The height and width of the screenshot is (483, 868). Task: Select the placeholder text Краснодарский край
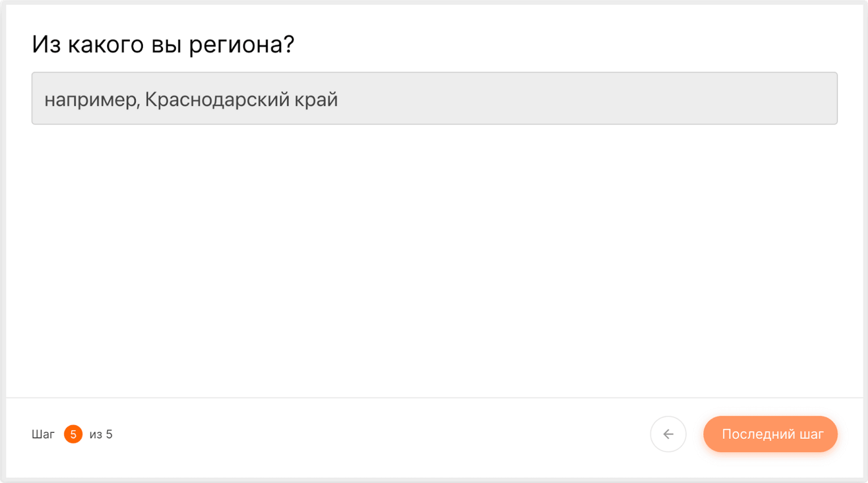coord(241,99)
